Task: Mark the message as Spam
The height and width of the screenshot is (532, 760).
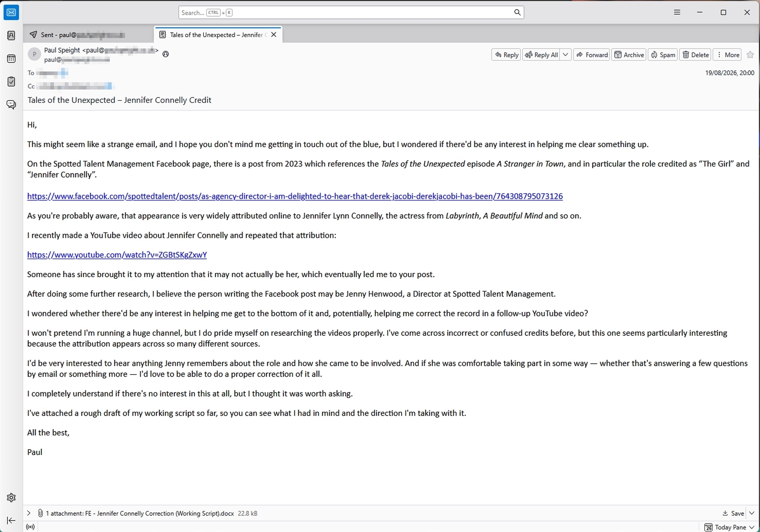Action: 663,55
